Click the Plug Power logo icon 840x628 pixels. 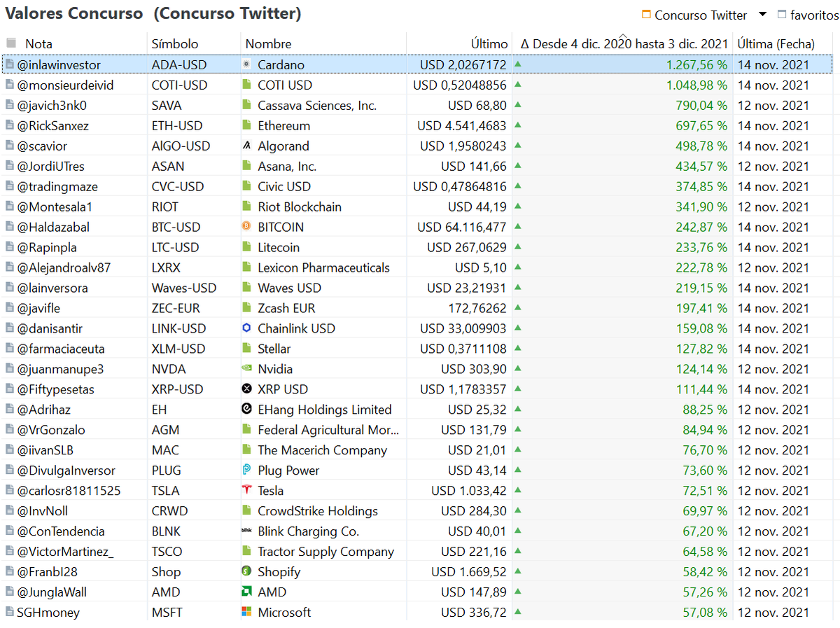pos(246,470)
